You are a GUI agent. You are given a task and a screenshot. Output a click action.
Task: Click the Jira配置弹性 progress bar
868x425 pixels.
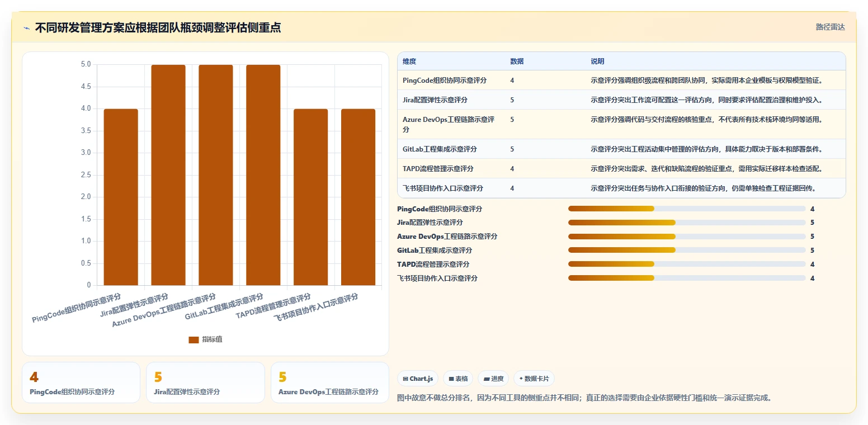[x=687, y=223]
